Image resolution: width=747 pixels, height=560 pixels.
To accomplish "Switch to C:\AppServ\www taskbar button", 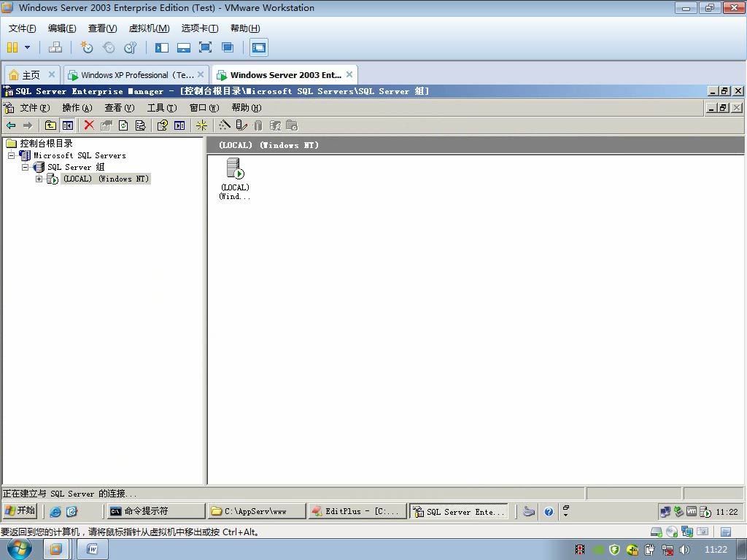I will tap(257, 511).
